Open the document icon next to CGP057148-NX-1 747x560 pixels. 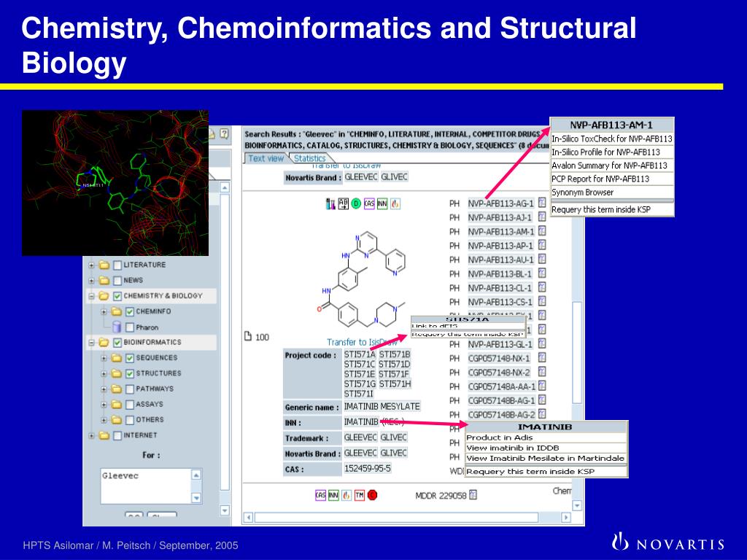tap(542, 357)
